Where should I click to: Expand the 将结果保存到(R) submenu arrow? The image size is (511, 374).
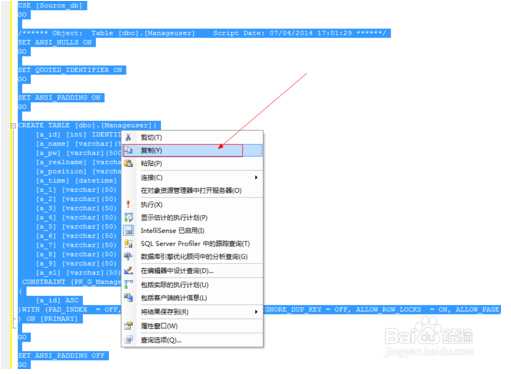pos(256,312)
